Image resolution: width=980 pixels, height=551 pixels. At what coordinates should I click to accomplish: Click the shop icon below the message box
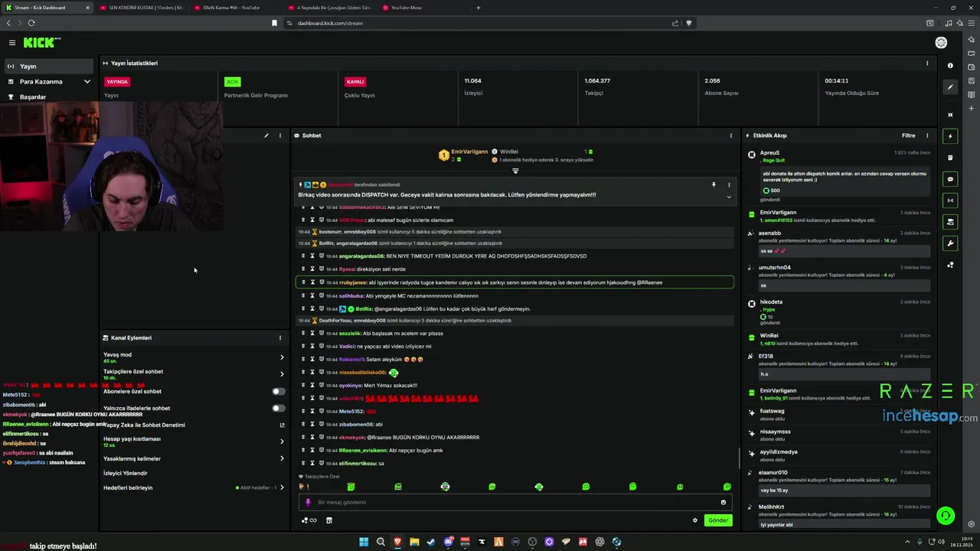click(x=329, y=520)
